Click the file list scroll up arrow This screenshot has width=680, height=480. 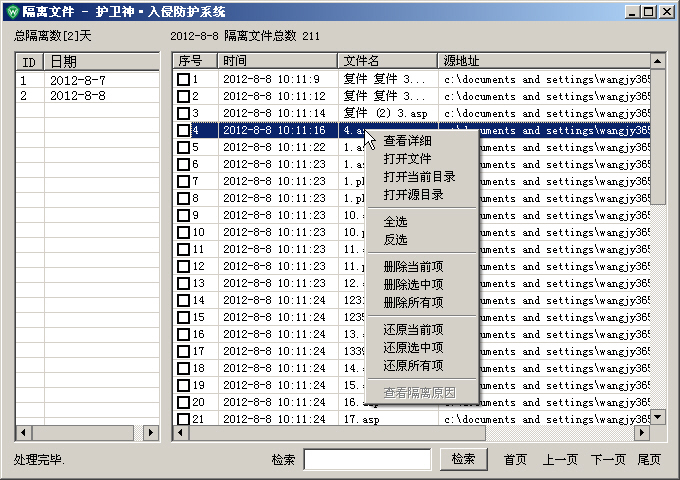(x=658, y=61)
